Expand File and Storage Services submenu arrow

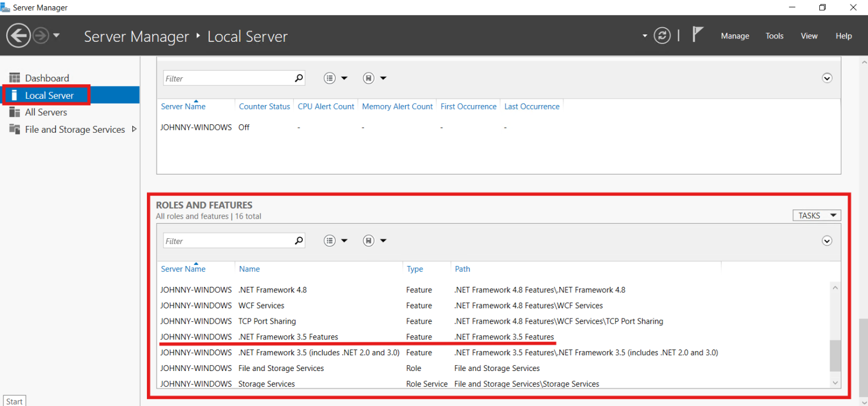[134, 129]
